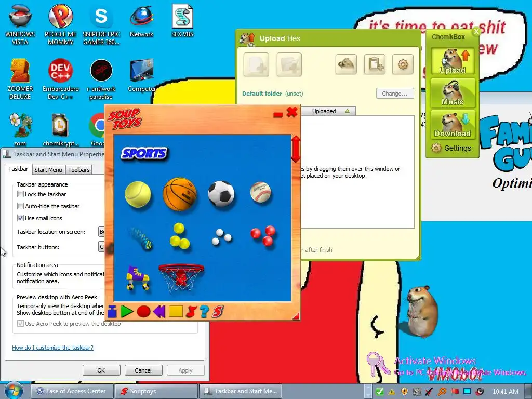Screen dimensions: 532x399
Task: Open the Network desktop icon
Action: (x=142, y=21)
